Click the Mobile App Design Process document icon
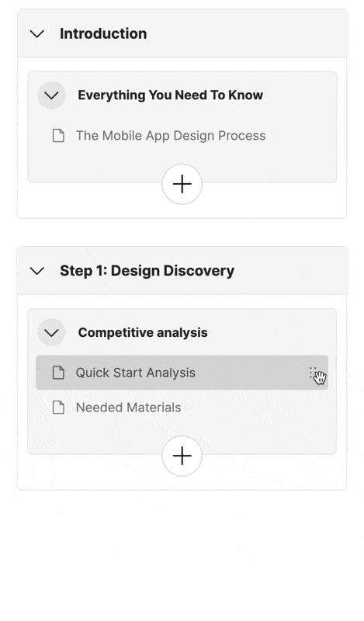Viewport: 364px width, 621px height. click(59, 135)
